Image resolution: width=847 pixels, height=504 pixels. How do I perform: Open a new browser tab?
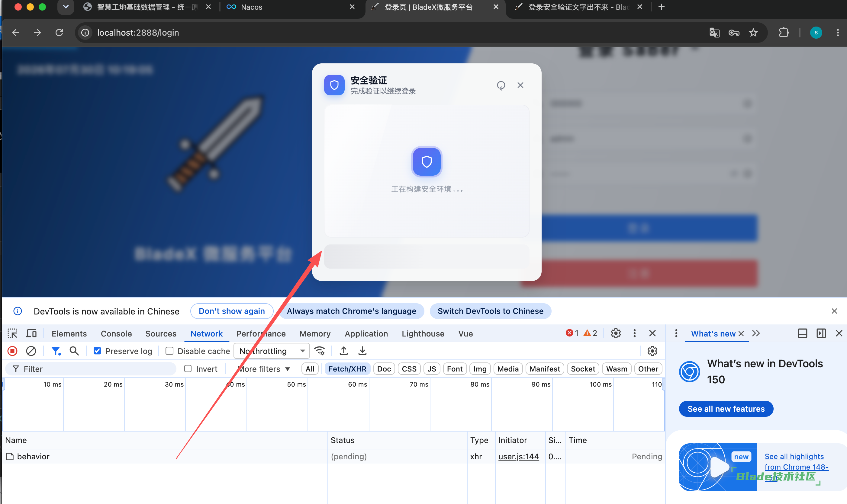662,7
